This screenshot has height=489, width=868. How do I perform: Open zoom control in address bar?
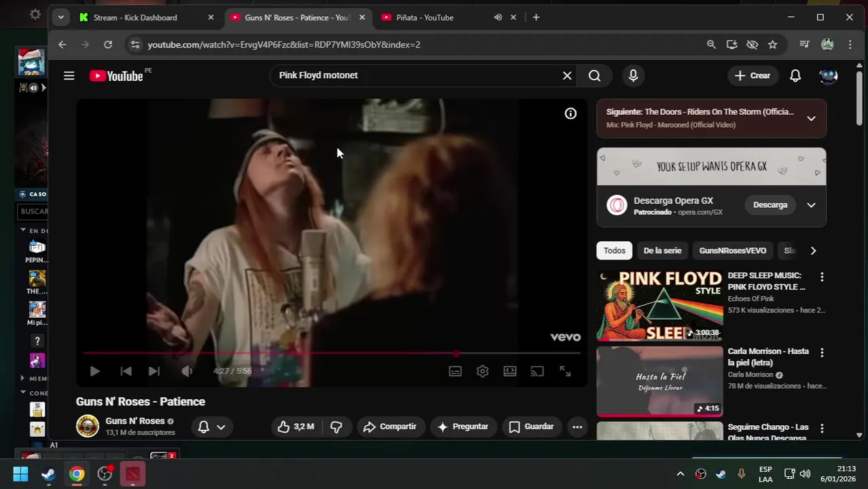coord(711,44)
